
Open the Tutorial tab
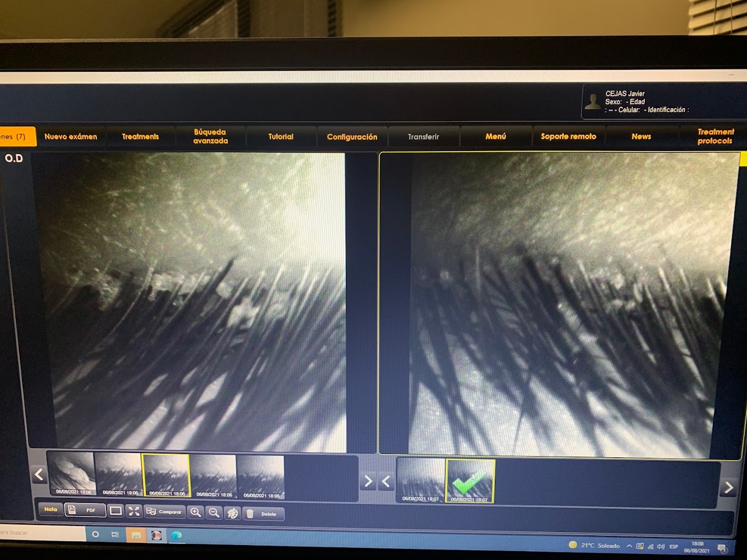click(x=281, y=136)
